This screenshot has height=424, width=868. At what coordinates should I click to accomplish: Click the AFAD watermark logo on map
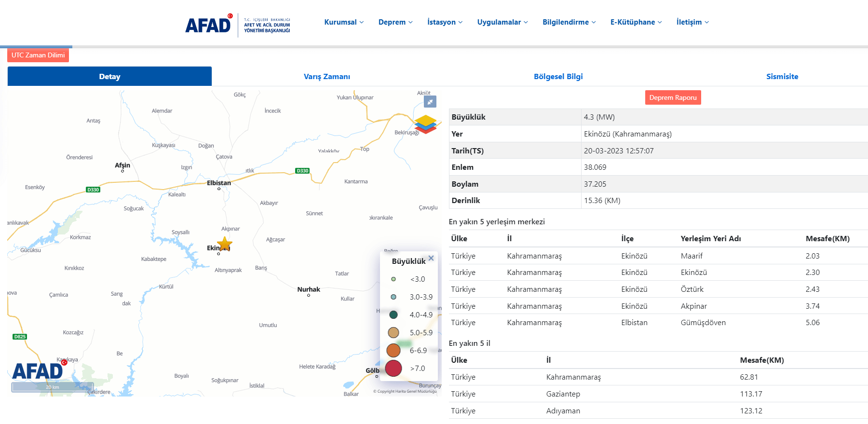pyautogui.click(x=39, y=370)
